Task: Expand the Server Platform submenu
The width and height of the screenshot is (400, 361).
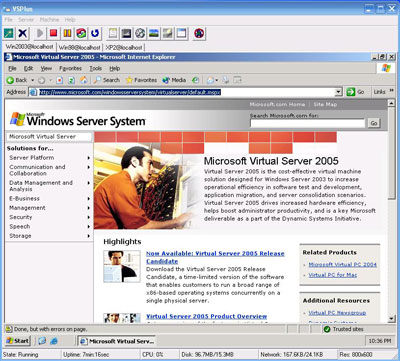Action: click(x=89, y=158)
